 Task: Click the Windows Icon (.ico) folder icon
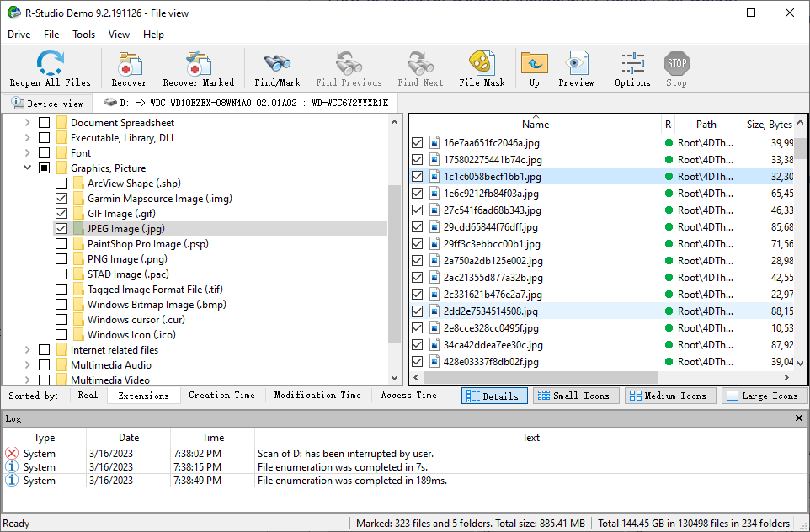[78, 335]
